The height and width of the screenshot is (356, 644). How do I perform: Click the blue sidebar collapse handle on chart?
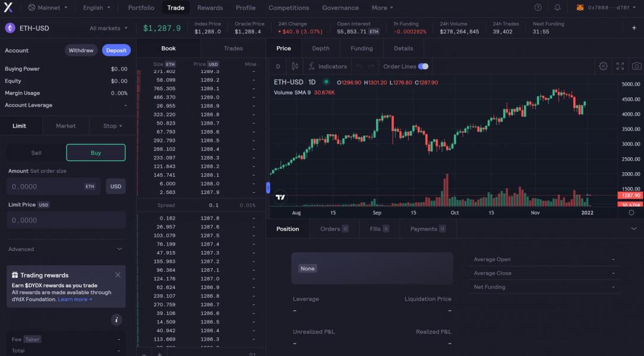[268, 188]
